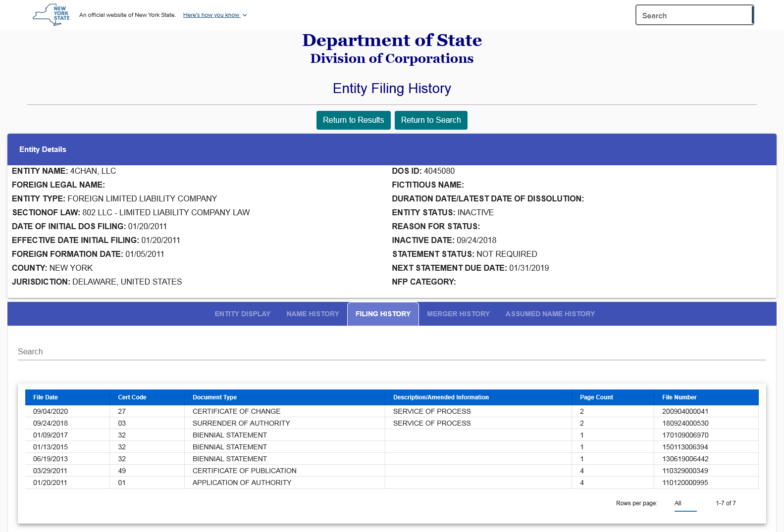Sort by the File Number column header
This screenshot has height=532, width=784.
679,397
